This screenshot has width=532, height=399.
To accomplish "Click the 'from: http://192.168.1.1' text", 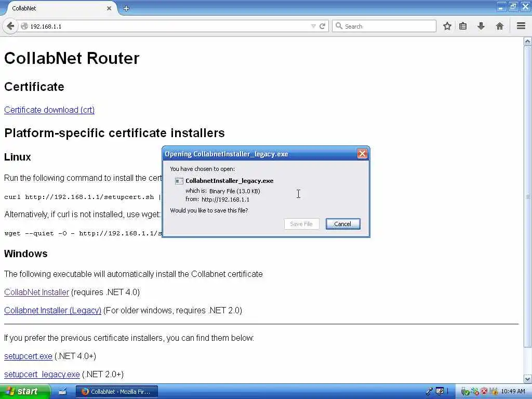I will 218,199.
